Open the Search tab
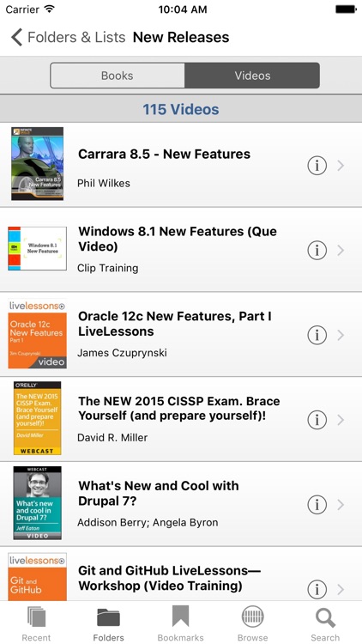The image size is (362, 644). pos(325,623)
